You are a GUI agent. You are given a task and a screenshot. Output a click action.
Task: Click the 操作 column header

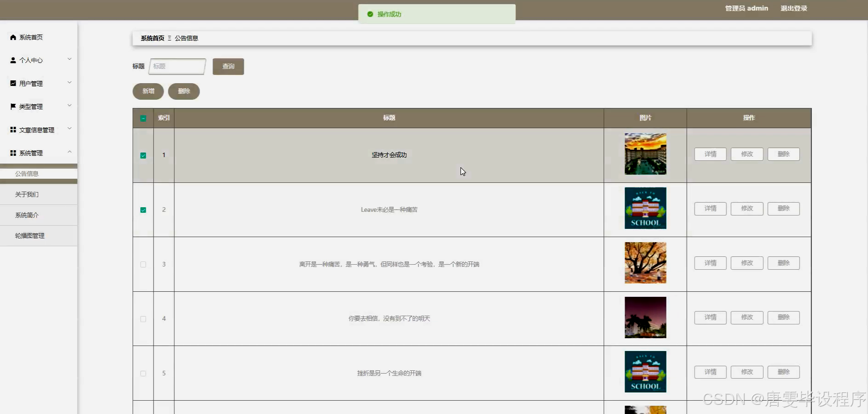[x=749, y=118]
